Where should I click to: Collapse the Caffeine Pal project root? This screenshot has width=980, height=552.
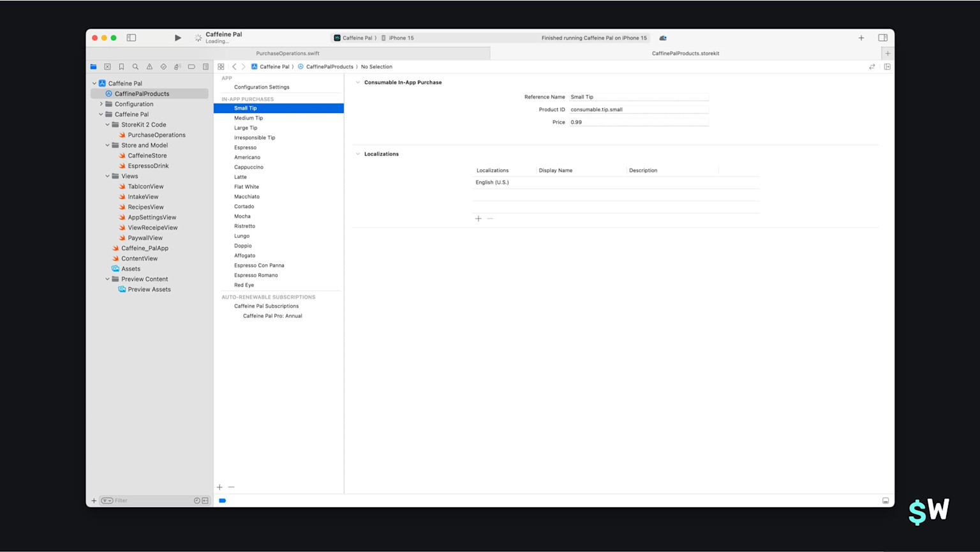click(94, 84)
